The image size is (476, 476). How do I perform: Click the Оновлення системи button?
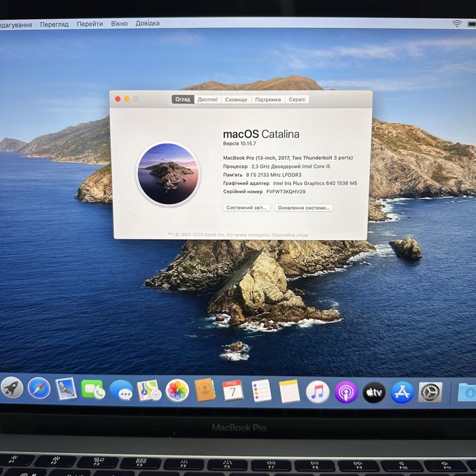click(304, 207)
